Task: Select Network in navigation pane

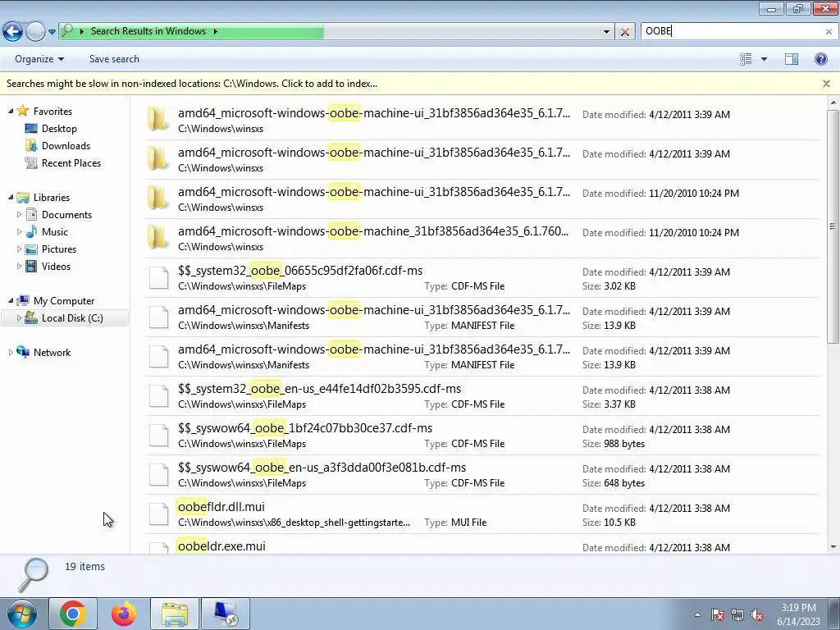Action: click(x=52, y=353)
